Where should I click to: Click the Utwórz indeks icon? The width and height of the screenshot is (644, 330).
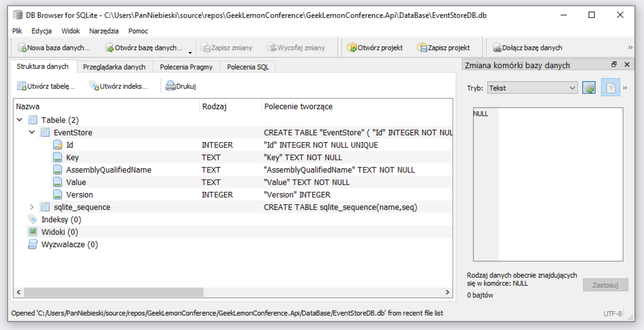[94, 86]
